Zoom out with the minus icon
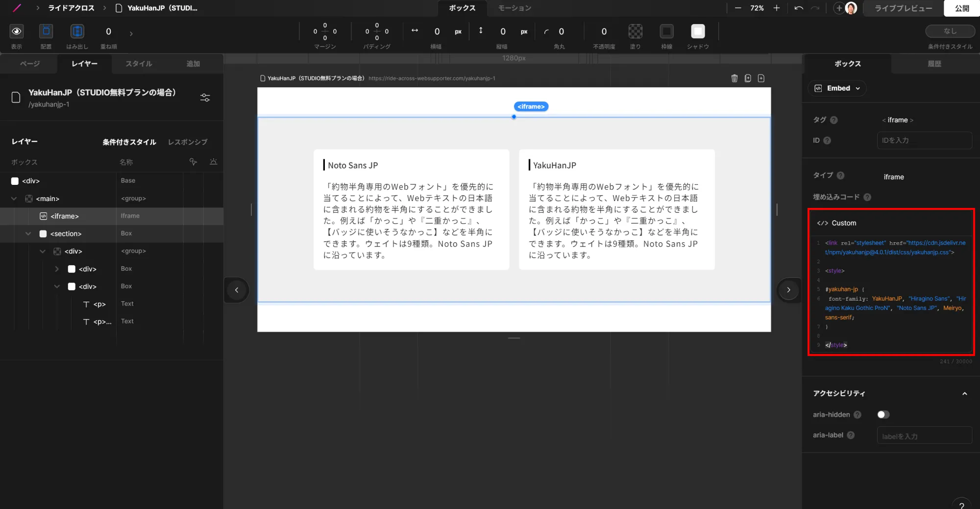This screenshot has width=980, height=509. 738,8
